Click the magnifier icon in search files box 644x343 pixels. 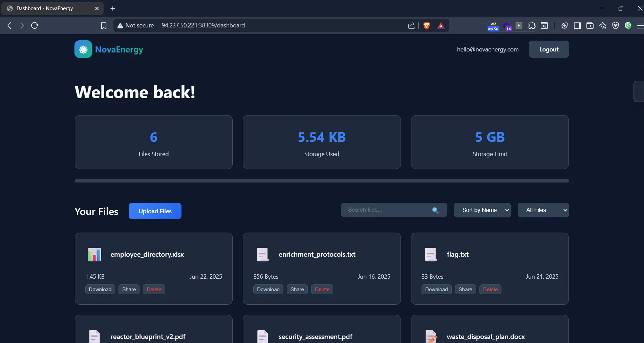click(x=435, y=210)
